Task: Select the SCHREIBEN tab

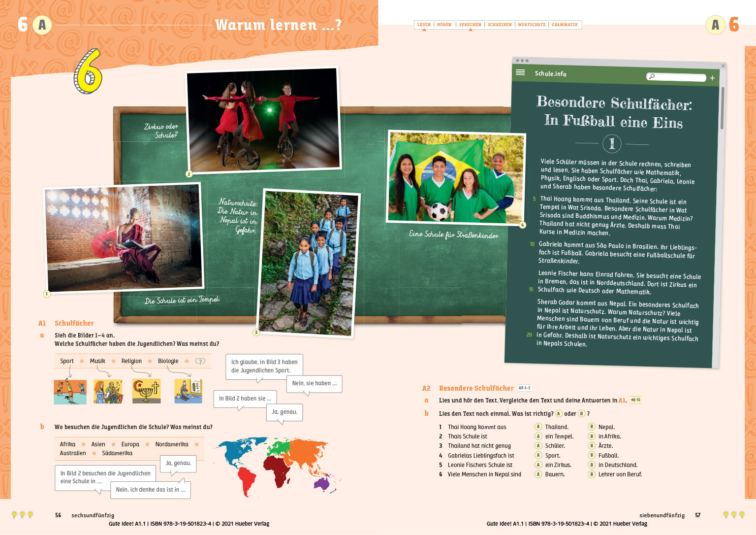Action: 500,25
